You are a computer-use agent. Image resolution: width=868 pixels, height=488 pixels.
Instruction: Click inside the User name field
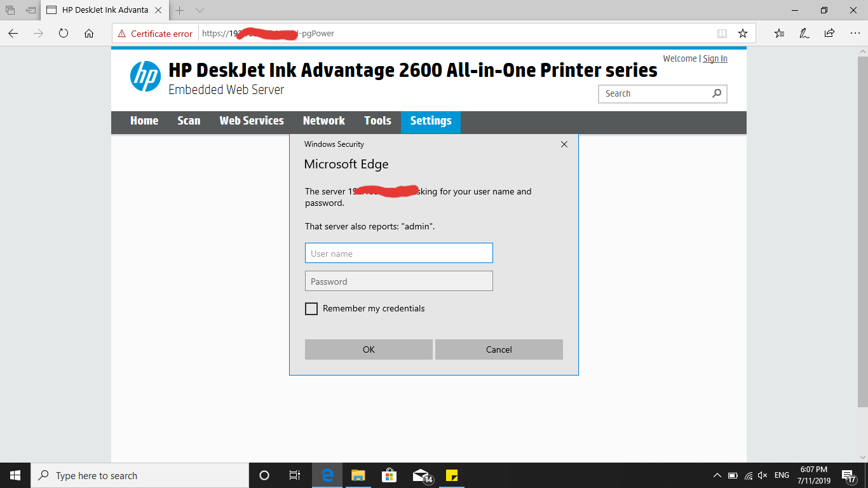pyautogui.click(x=398, y=252)
